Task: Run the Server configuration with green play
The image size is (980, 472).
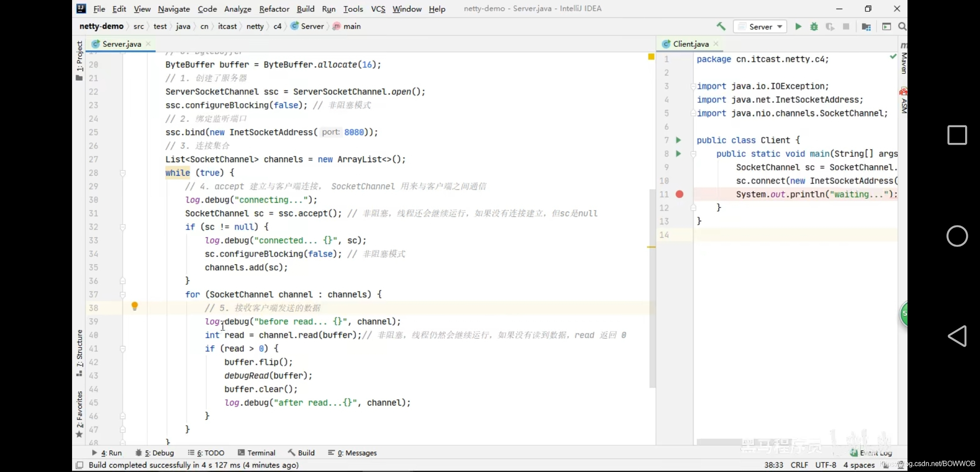Action: [798, 27]
